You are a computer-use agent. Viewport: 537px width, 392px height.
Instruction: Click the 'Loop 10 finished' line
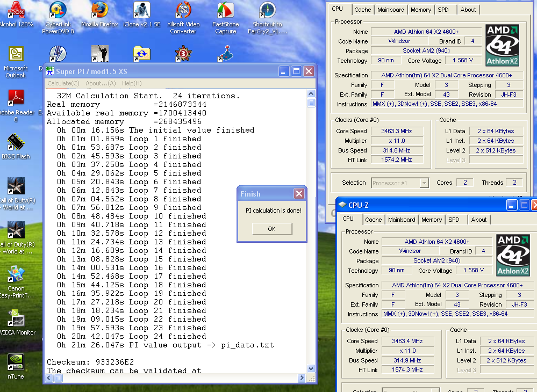coord(132,216)
